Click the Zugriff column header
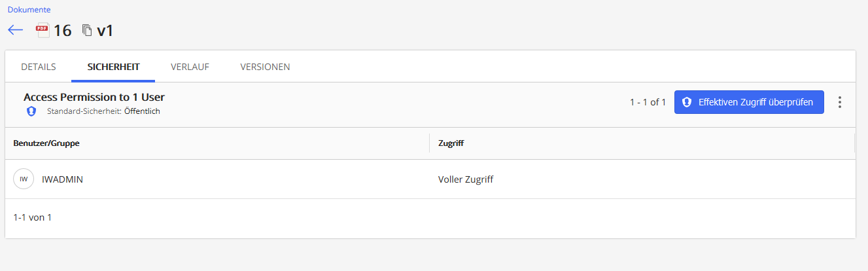Image resolution: width=868 pixels, height=271 pixels. coord(451,143)
